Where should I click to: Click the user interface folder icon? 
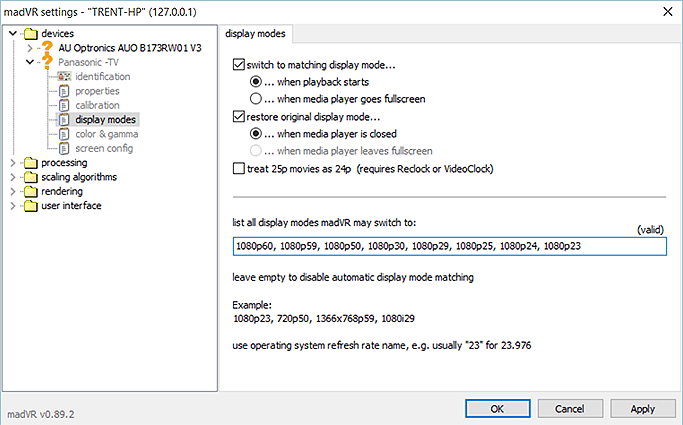tap(30, 206)
